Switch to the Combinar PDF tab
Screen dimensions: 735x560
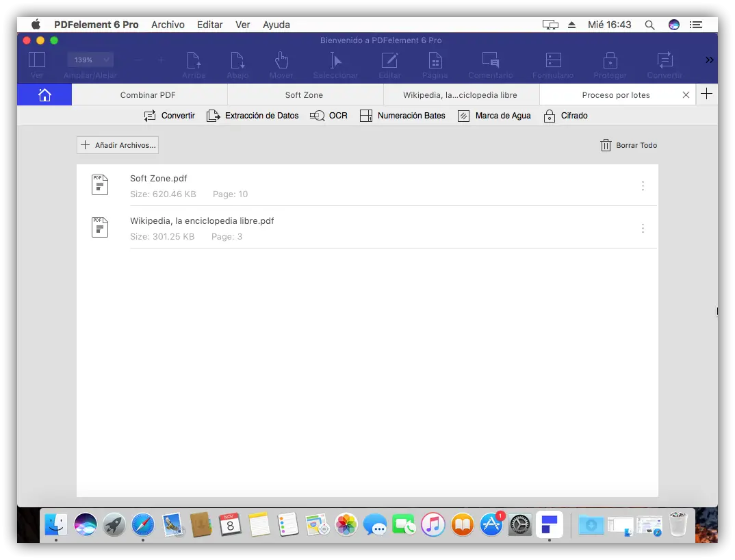(149, 94)
